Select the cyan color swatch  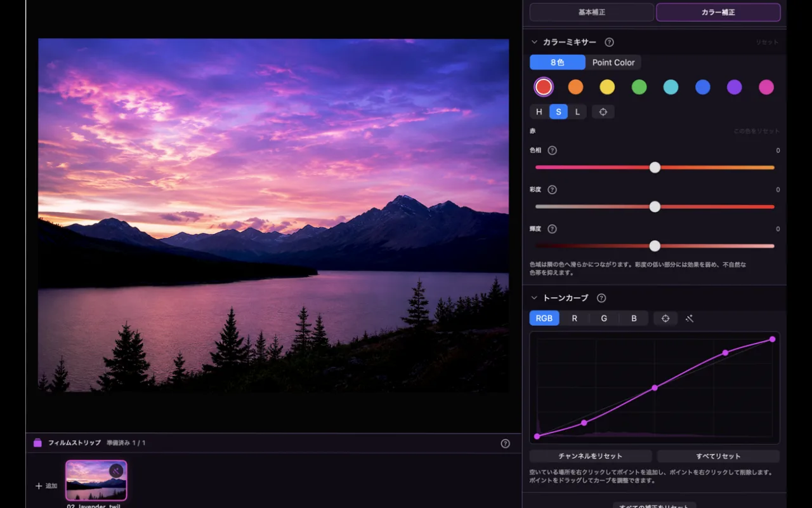(x=671, y=87)
